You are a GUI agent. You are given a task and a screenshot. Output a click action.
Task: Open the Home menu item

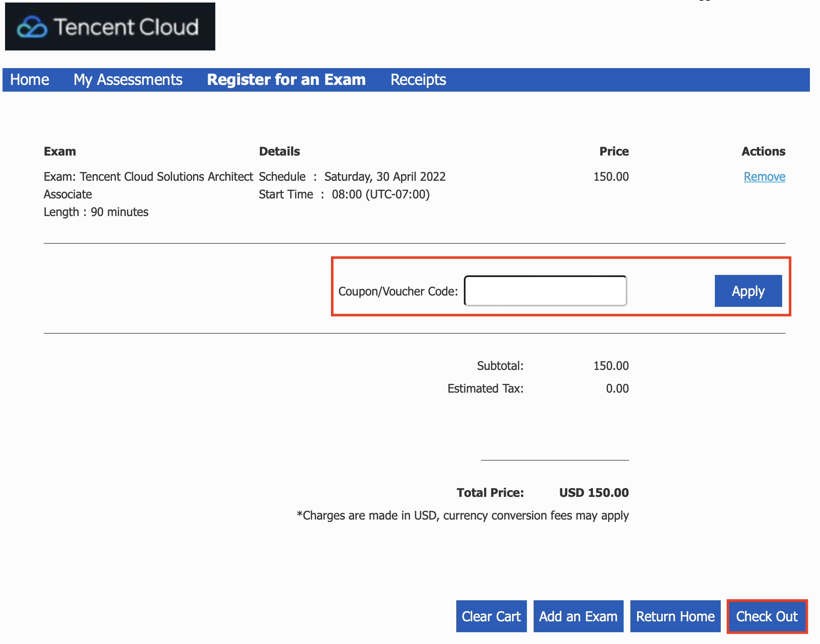tap(29, 80)
